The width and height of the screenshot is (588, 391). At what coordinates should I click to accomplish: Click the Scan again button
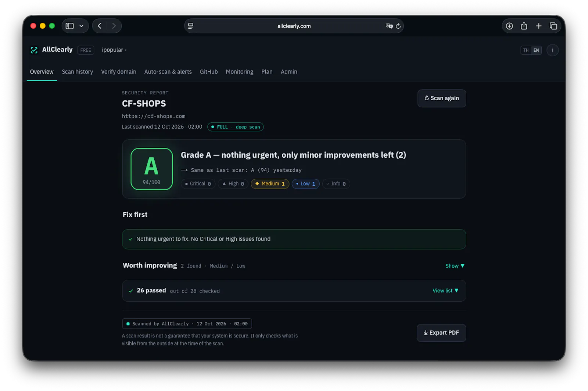(x=442, y=98)
